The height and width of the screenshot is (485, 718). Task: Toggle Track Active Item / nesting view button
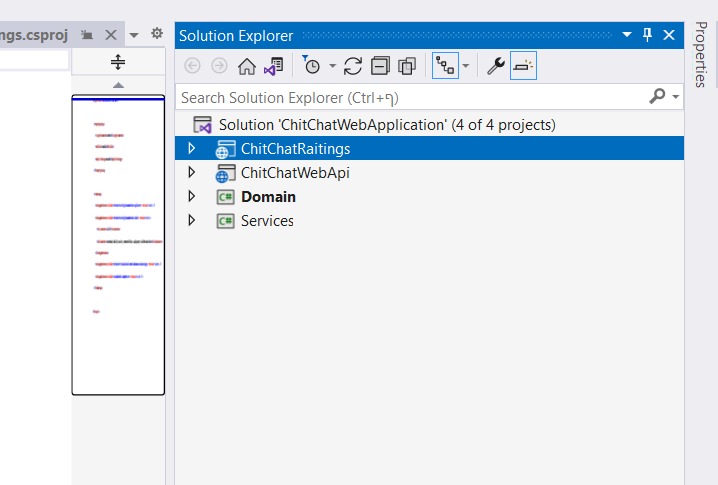(445, 66)
